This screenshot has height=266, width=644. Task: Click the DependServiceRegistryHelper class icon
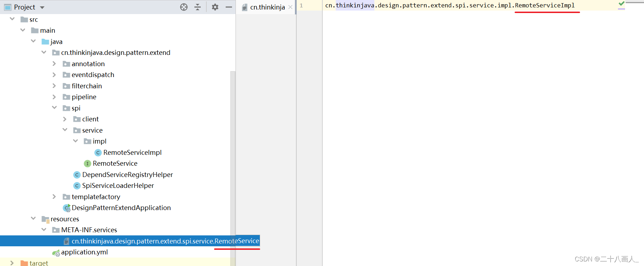point(77,175)
